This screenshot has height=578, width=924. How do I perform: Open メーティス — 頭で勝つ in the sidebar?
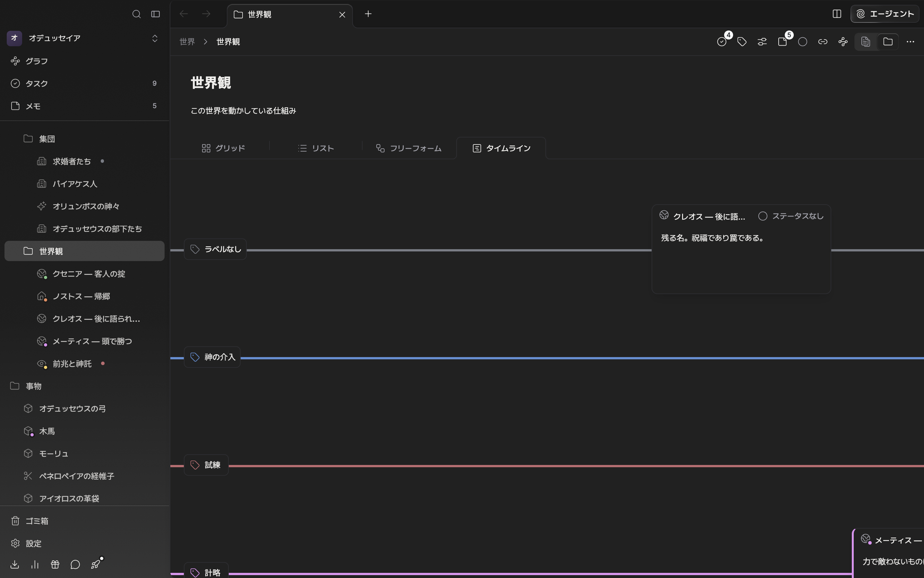[x=84, y=341]
